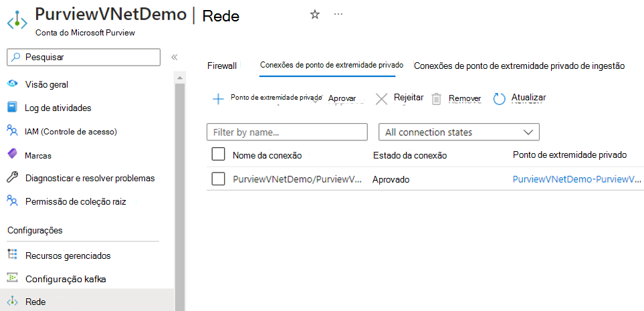644x311 pixels.
Task: Open the more options ellipsis menu
Action: coord(338,15)
